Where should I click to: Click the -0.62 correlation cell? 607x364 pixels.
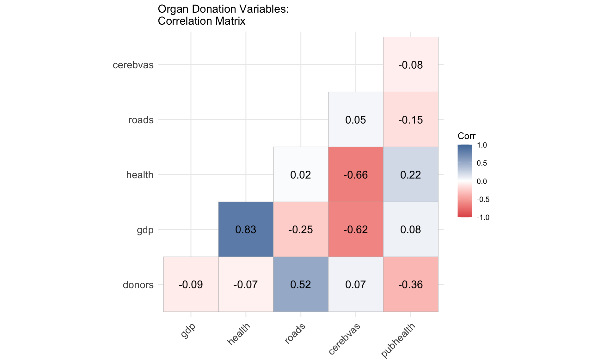click(356, 229)
